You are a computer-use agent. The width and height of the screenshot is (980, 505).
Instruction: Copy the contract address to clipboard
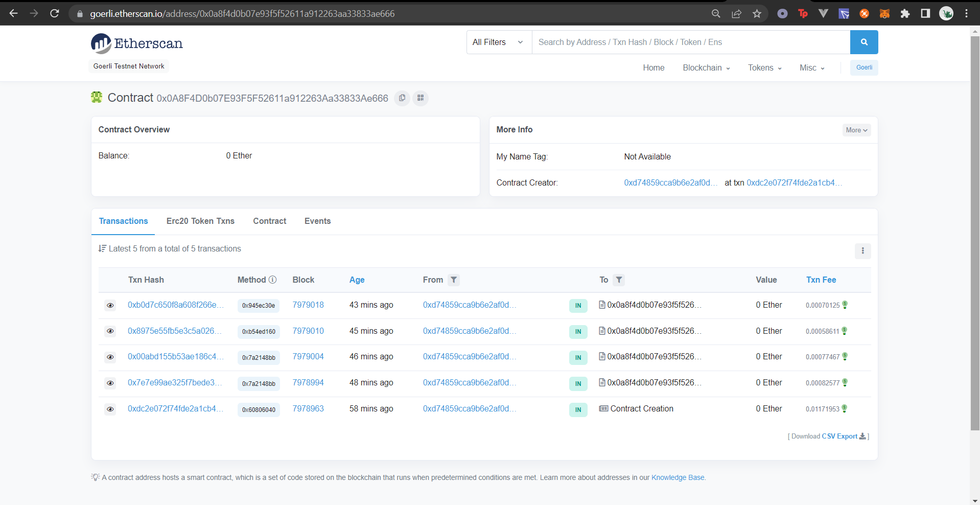(402, 98)
